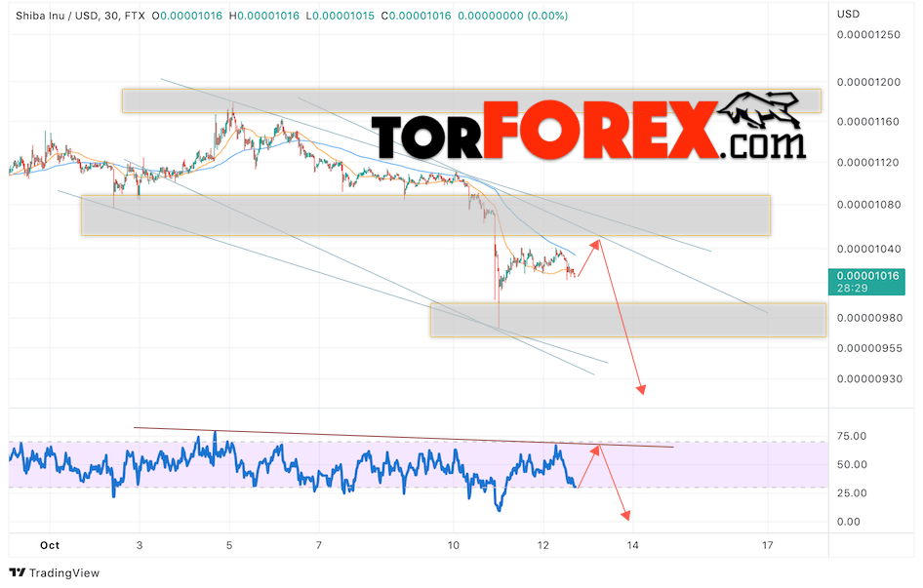Click the Oct label on time axis
The height and width of the screenshot is (588, 923).
(x=50, y=546)
